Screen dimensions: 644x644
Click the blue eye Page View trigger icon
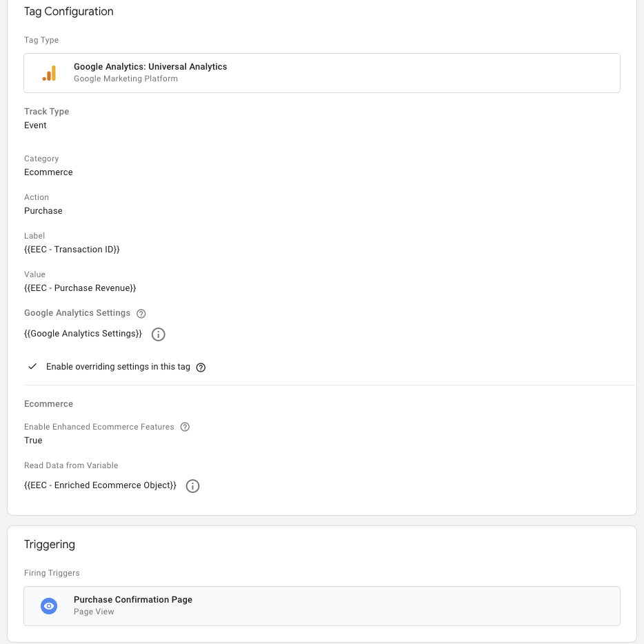tap(49, 606)
